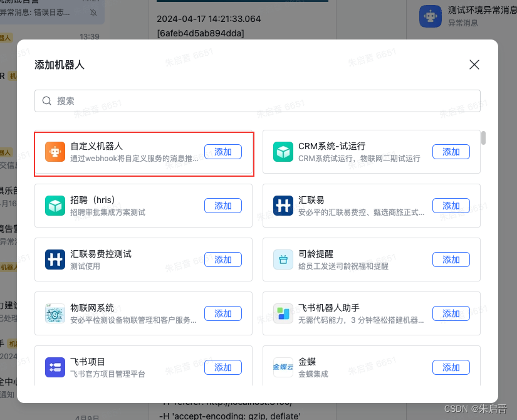Image resolution: width=517 pixels, height=420 pixels.
Task: Click the 汇联易费控测试 app icon
Action: [x=55, y=260]
